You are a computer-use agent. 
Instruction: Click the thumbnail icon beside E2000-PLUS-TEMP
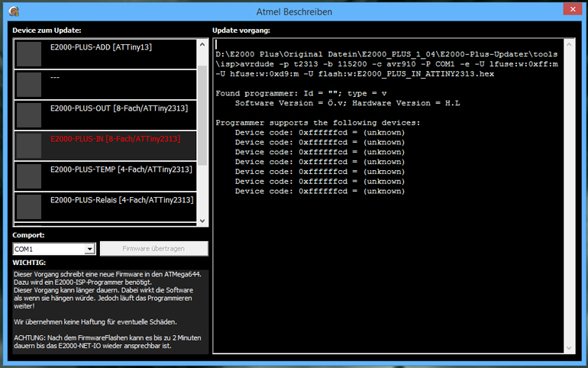pyautogui.click(x=29, y=176)
